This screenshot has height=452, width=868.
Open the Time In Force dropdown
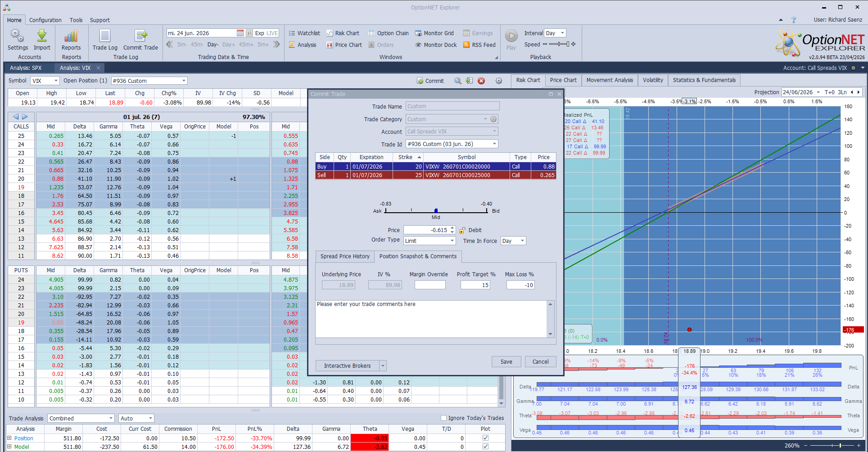point(522,241)
